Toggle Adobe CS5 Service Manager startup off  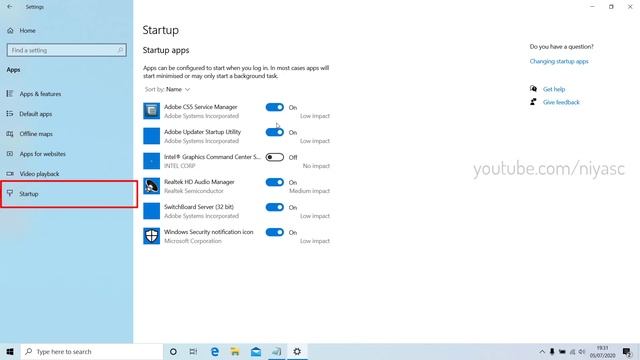(274, 107)
